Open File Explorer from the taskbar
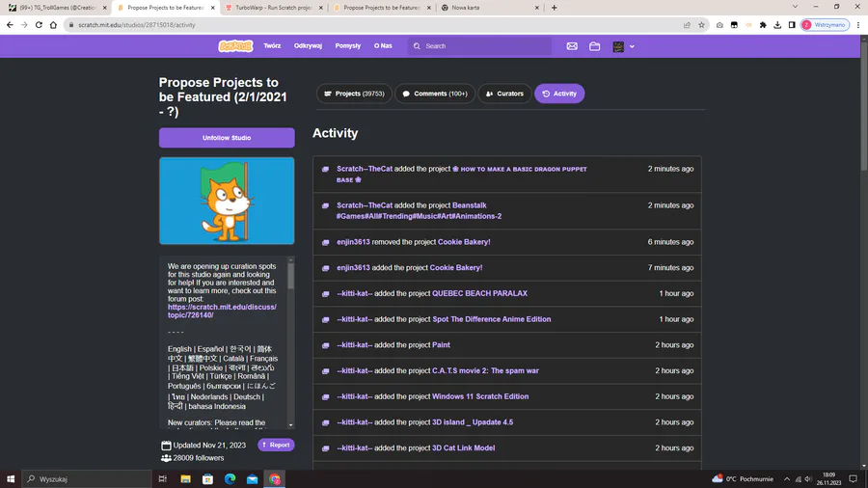The image size is (868, 488). 185,479
